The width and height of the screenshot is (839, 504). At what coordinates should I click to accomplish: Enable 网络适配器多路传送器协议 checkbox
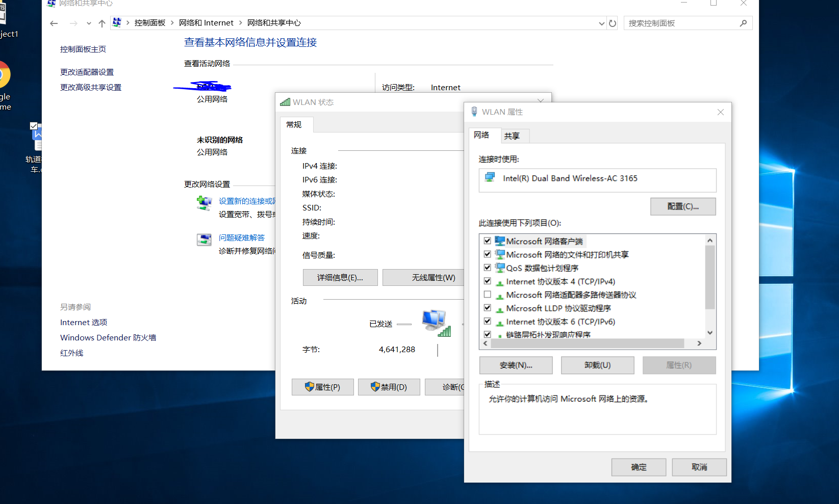tap(488, 294)
